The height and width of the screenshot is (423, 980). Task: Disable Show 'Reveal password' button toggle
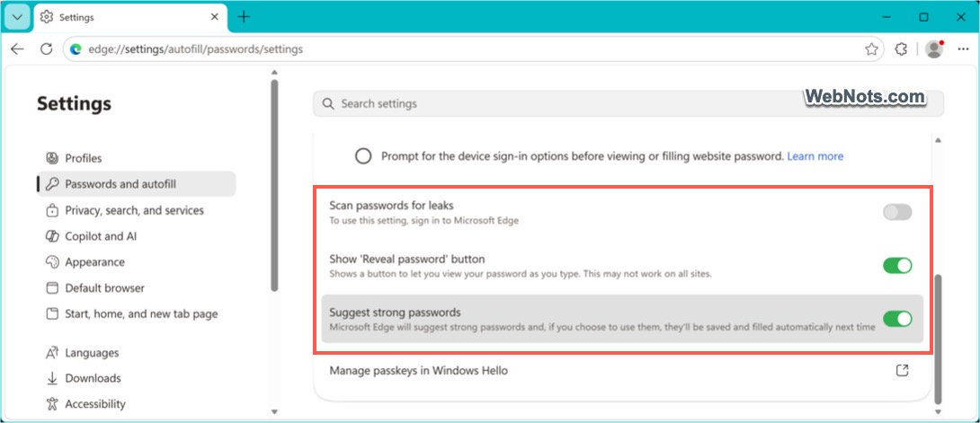pos(897,266)
